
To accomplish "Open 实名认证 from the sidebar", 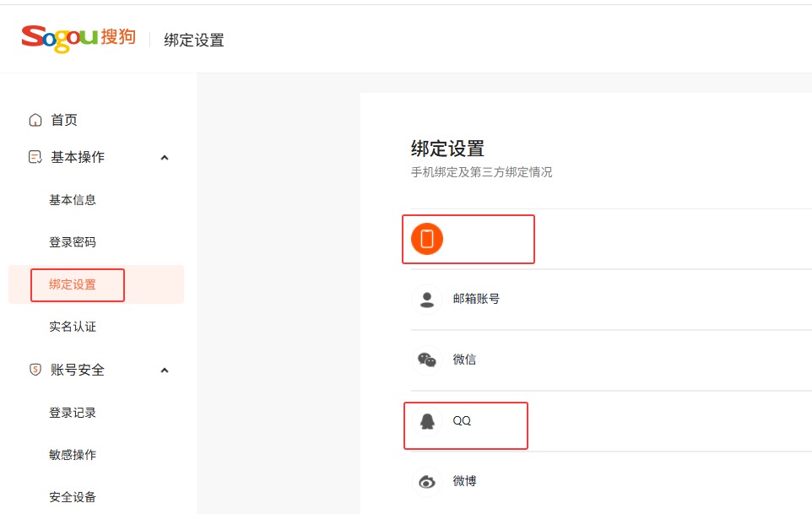I will tap(73, 327).
